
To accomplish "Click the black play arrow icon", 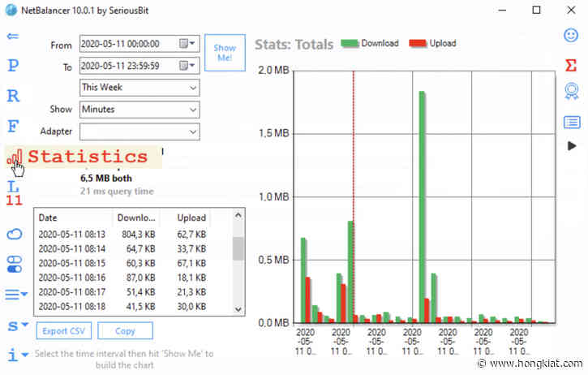I will pos(572,146).
